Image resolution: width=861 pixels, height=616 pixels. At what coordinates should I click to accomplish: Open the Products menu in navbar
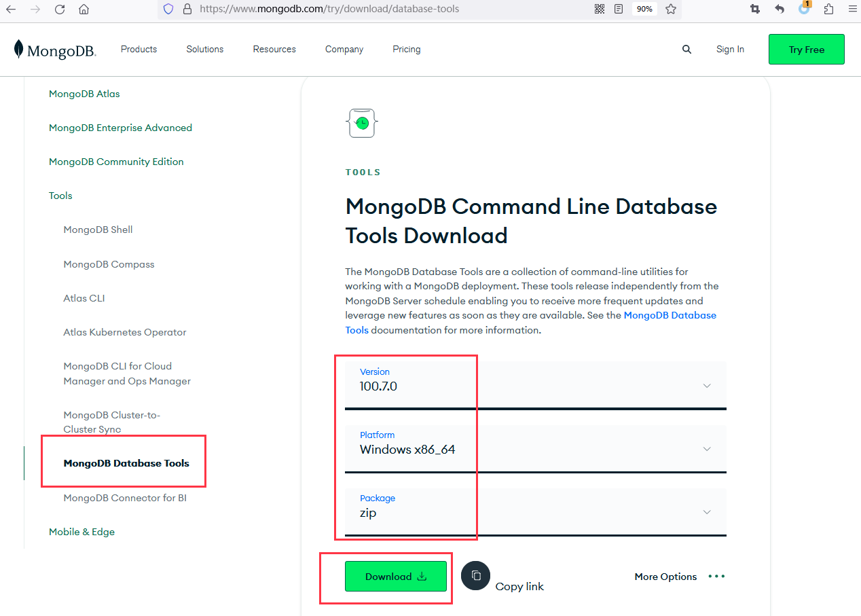[x=139, y=50]
